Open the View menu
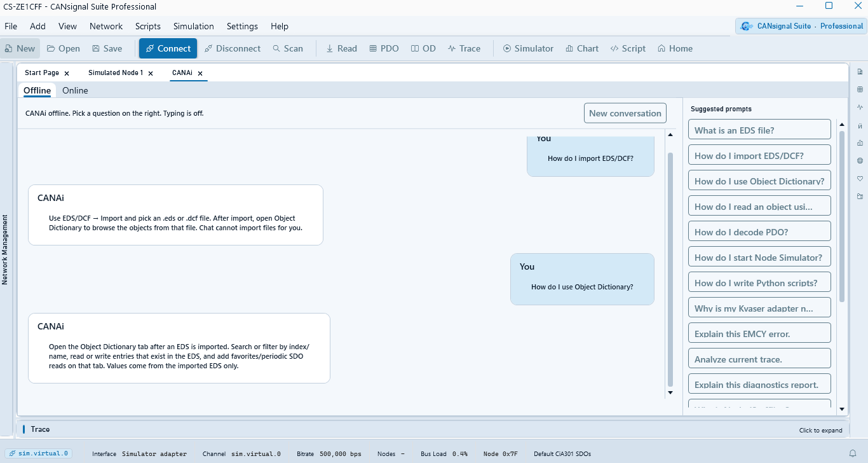 click(x=67, y=26)
